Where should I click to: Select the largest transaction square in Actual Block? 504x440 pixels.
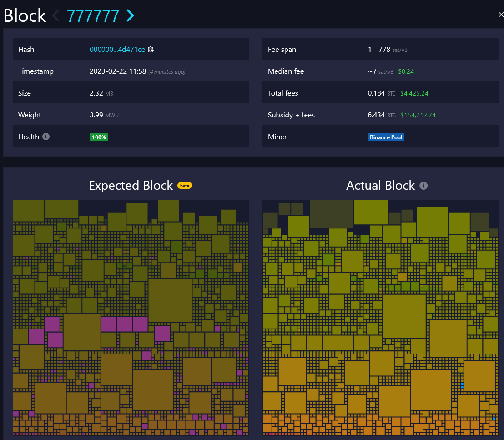coord(404,316)
